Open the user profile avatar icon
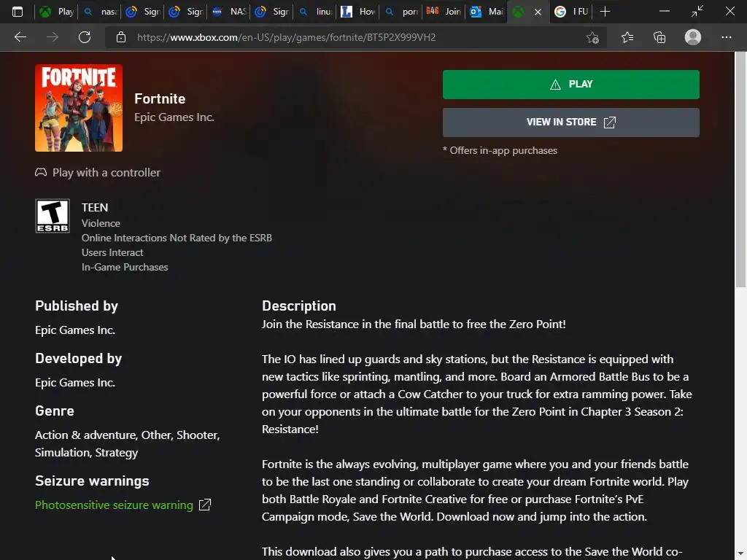 tap(693, 37)
